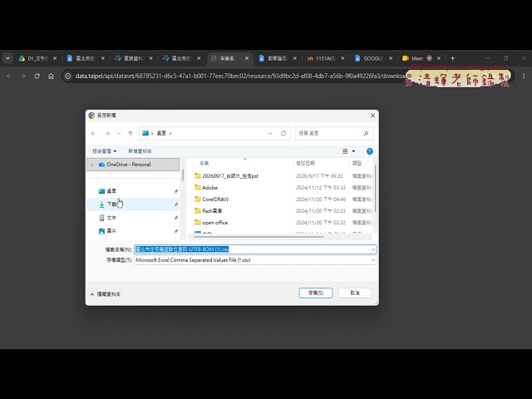Open the new tab plus button

pyautogui.click(x=452, y=58)
